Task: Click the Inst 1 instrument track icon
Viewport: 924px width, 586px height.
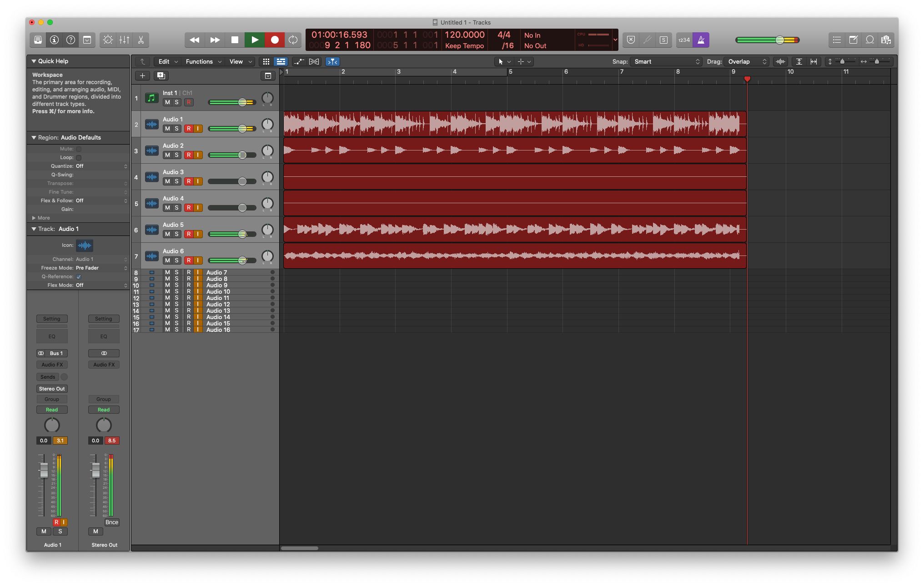Action: (x=151, y=98)
